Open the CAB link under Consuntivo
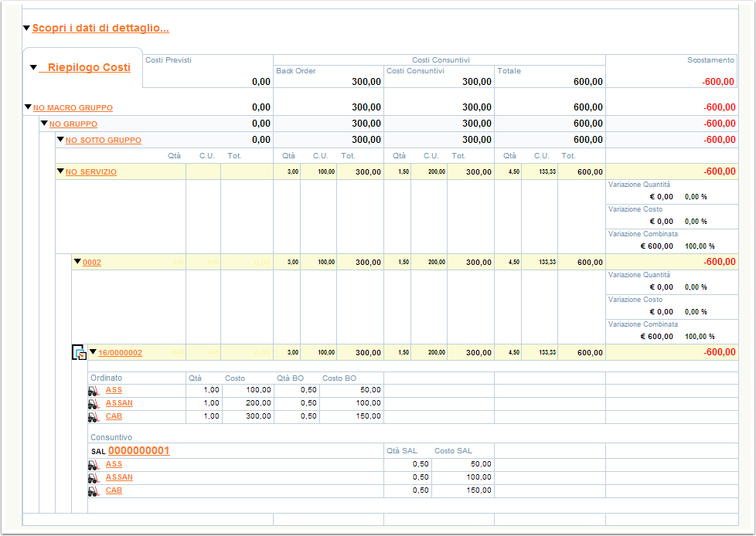756x536 pixels. point(114,490)
